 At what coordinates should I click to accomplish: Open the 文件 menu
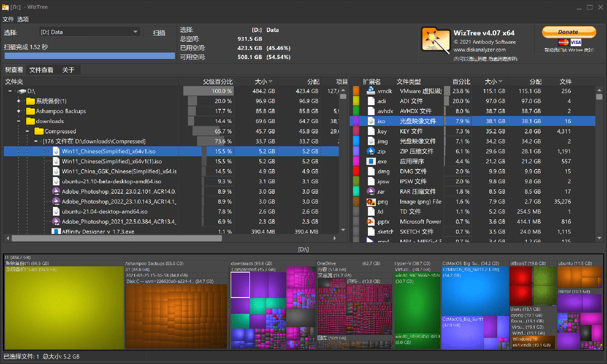tap(8, 19)
